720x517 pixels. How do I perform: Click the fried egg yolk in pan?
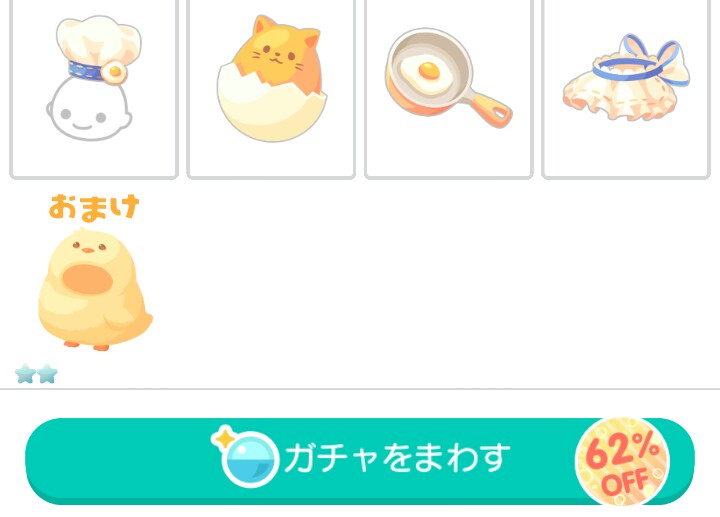(429, 71)
